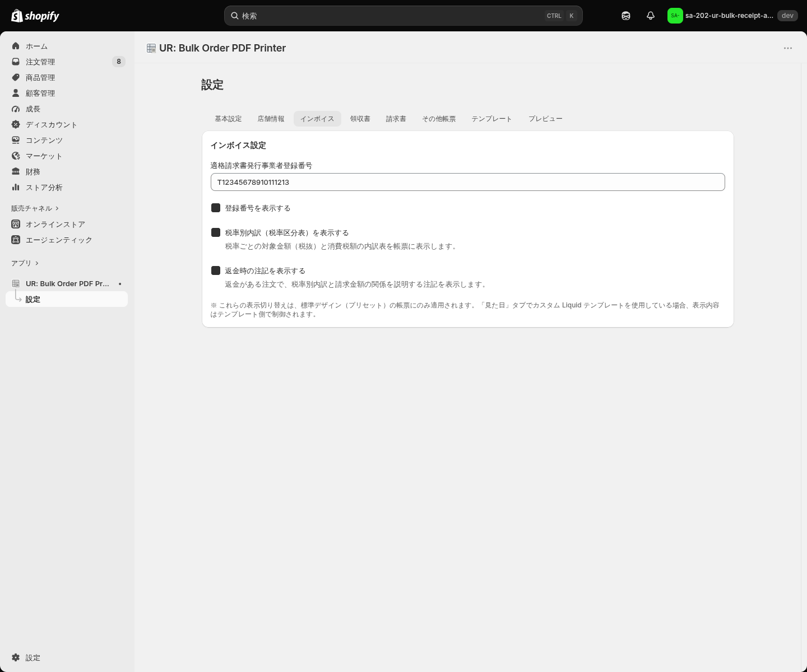Screen dimensions: 807x672
Task: Click the 成長 gauge icon
Action: pos(16,109)
